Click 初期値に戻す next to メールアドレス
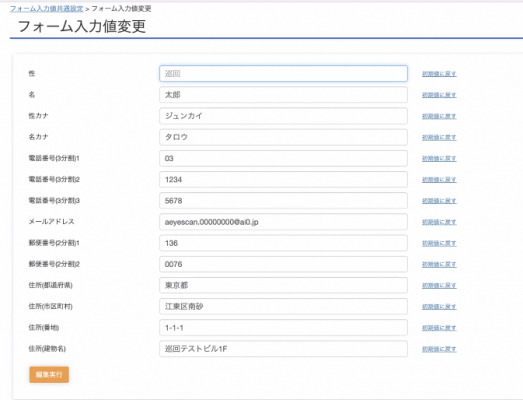This screenshot has height=400, width=523. click(439, 222)
